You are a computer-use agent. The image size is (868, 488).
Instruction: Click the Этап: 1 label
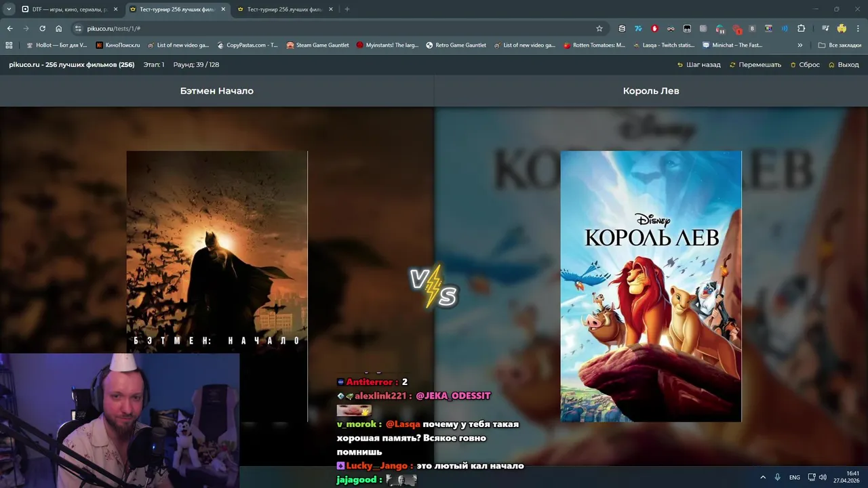tap(153, 65)
